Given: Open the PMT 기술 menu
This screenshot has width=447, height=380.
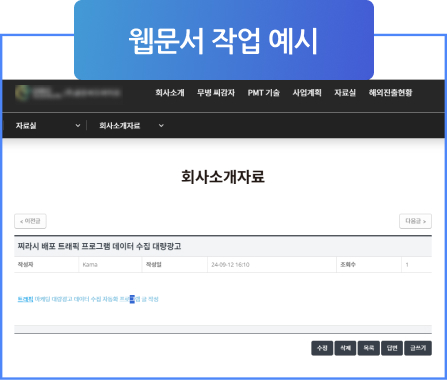Looking at the screenshot, I should coord(263,93).
